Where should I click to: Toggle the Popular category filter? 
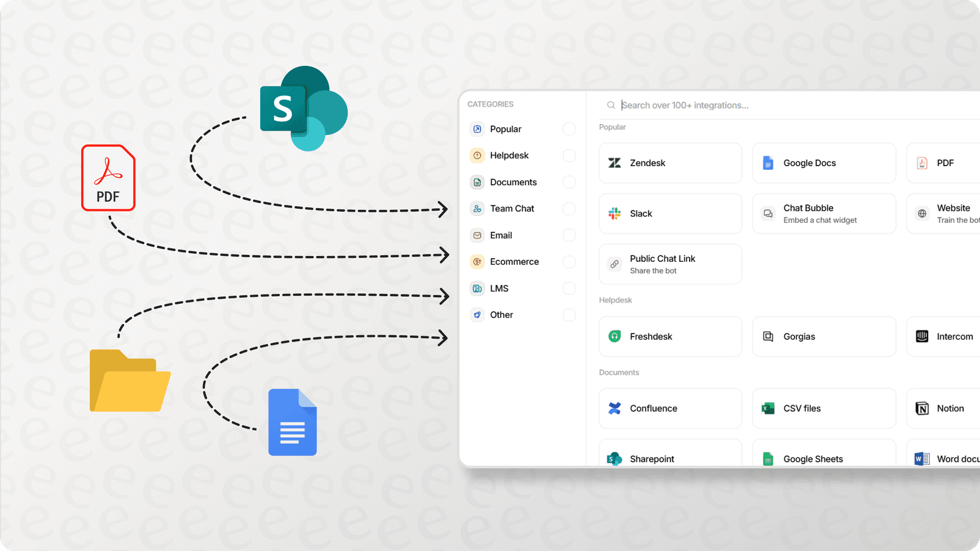point(569,129)
